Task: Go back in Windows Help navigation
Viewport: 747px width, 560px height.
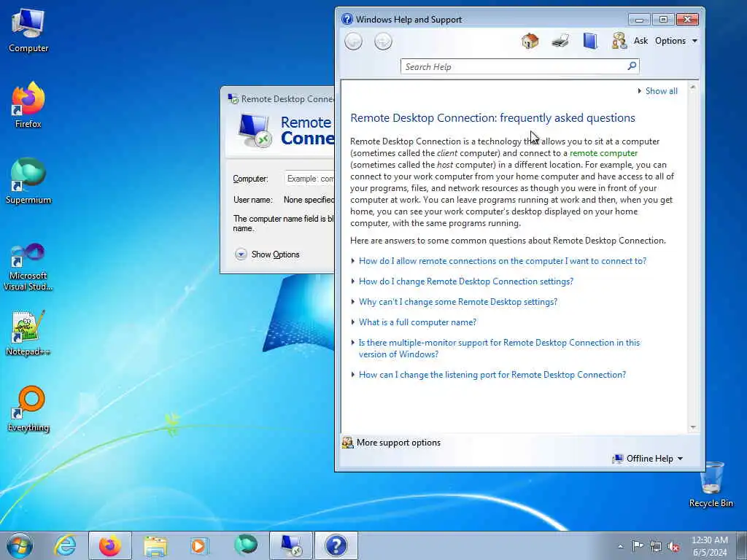Action: tap(354, 42)
